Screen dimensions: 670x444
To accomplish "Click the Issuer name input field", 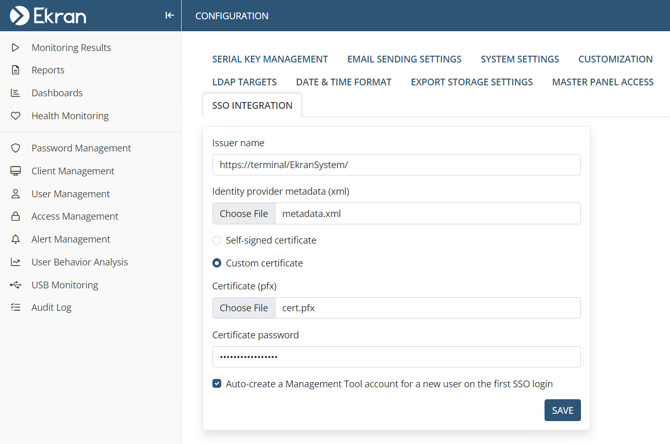I will (x=396, y=165).
